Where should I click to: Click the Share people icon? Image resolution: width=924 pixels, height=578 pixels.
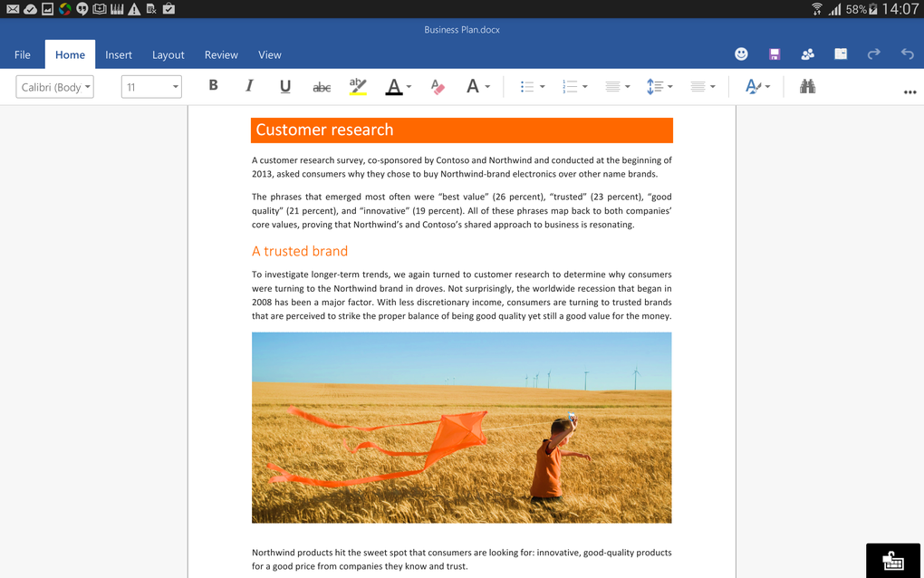(x=807, y=54)
